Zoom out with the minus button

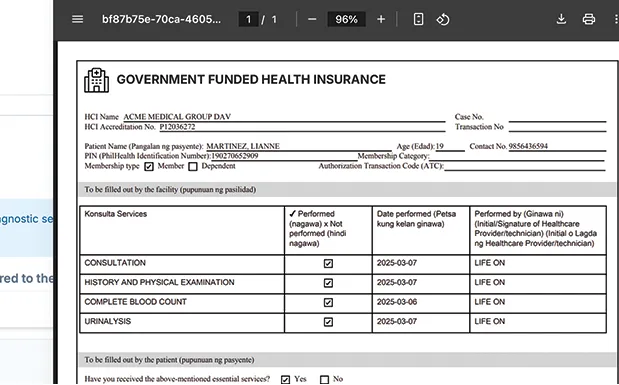point(312,19)
